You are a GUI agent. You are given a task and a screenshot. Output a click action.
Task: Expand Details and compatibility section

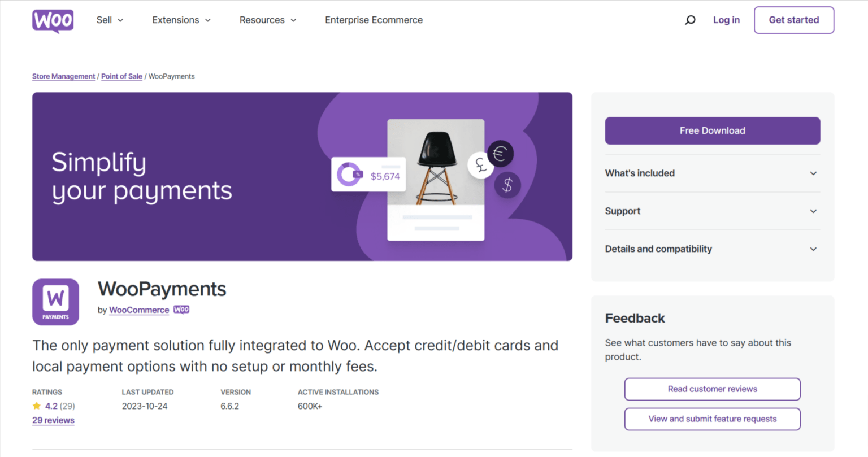tap(712, 249)
